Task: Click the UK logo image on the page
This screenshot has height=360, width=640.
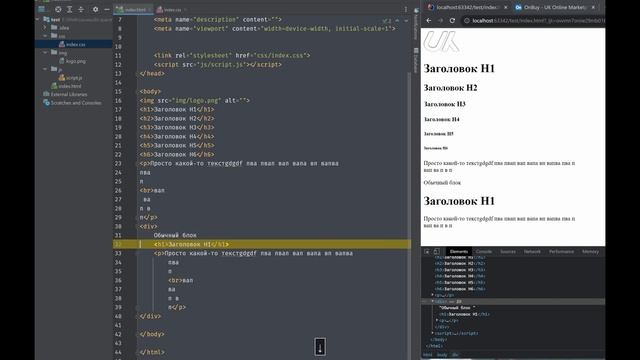Action: [x=441, y=42]
